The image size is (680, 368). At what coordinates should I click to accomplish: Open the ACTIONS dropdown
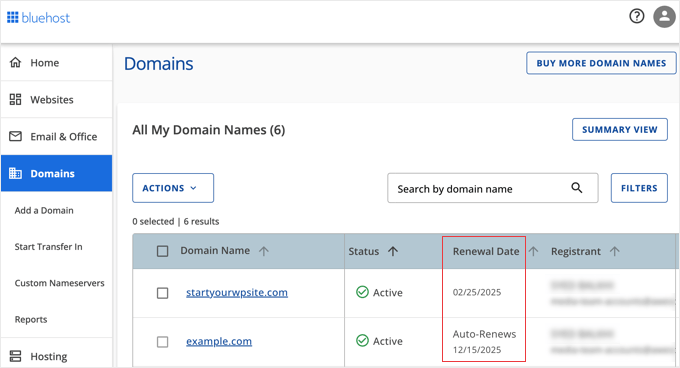click(x=173, y=188)
